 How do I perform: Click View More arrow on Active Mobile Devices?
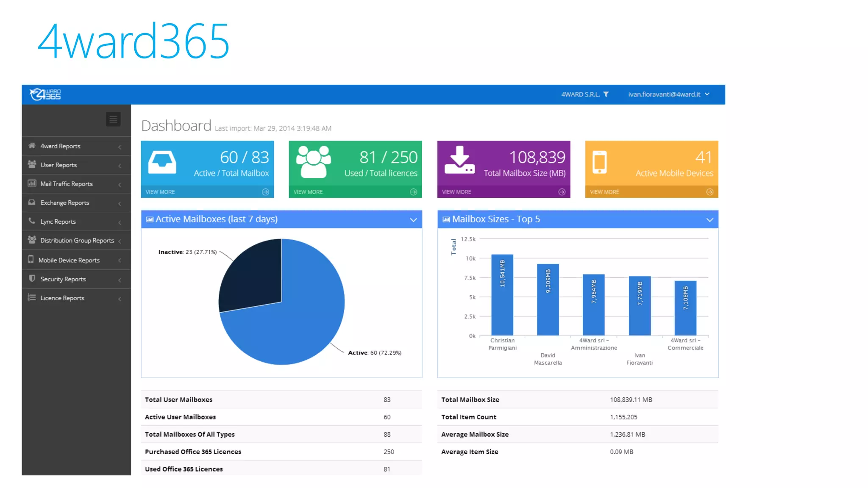tap(709, 192)
